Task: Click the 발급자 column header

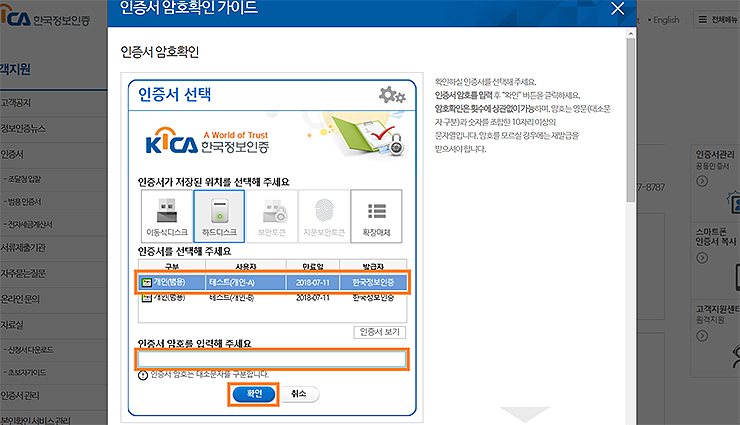Action: click(373, 267)
